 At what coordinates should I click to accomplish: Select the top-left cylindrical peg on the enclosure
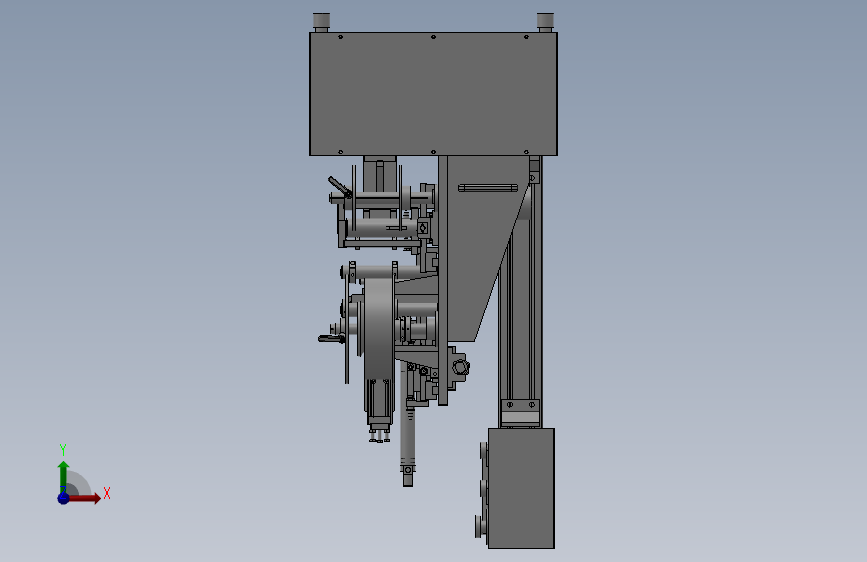pos(321,22)
